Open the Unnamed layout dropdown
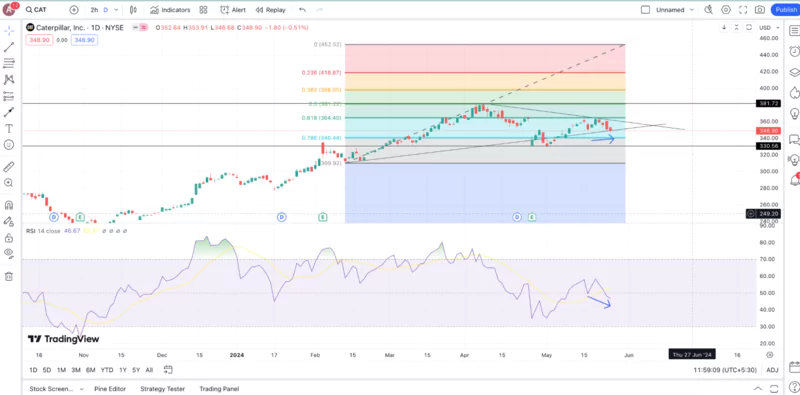The height and width of the screenshot is (395, 800). pyautogui.click(x=675, y=10)
